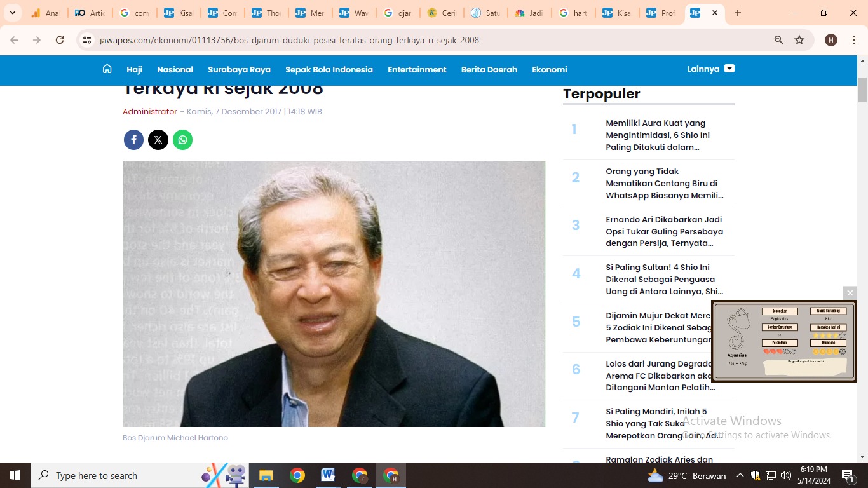Open the Ekonomi menu section
This screenshot has width=868, height=488.
pos(550,69)
